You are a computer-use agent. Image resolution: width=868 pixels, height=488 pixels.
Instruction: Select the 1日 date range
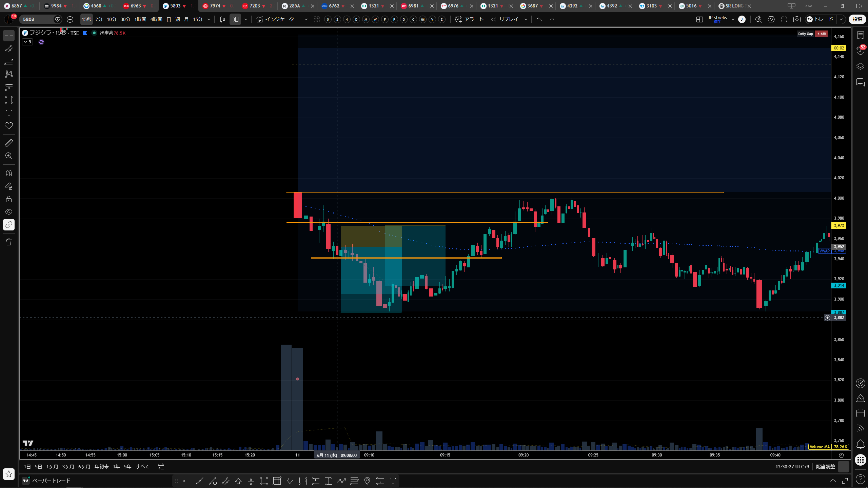click(x=27, y=467)
